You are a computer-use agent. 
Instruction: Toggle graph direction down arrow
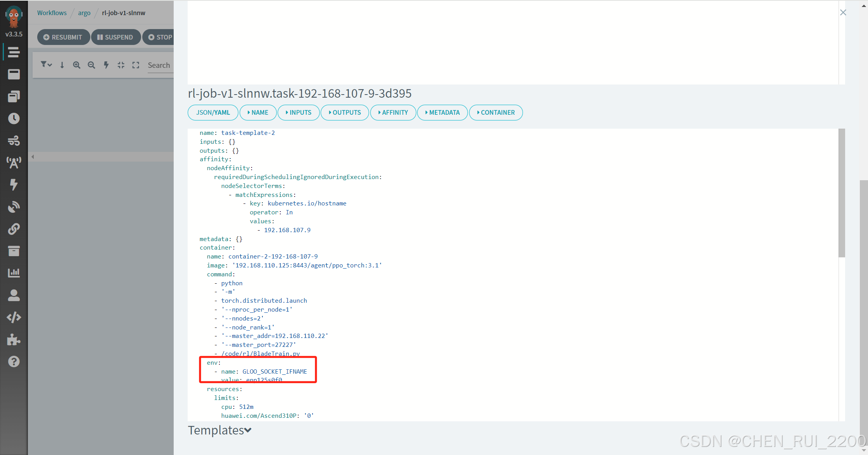[62, 65]
